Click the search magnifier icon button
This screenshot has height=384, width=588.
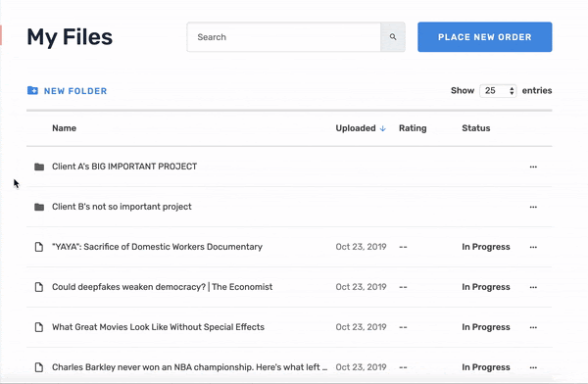393,37
